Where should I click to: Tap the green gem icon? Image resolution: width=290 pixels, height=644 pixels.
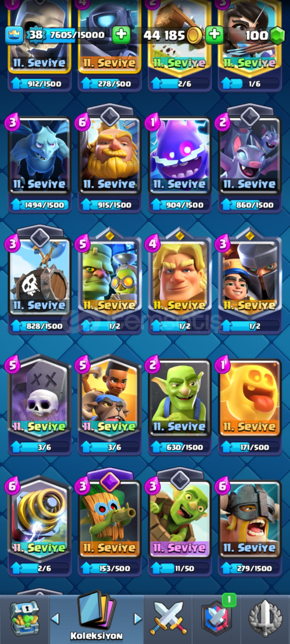tap(277, 36)
